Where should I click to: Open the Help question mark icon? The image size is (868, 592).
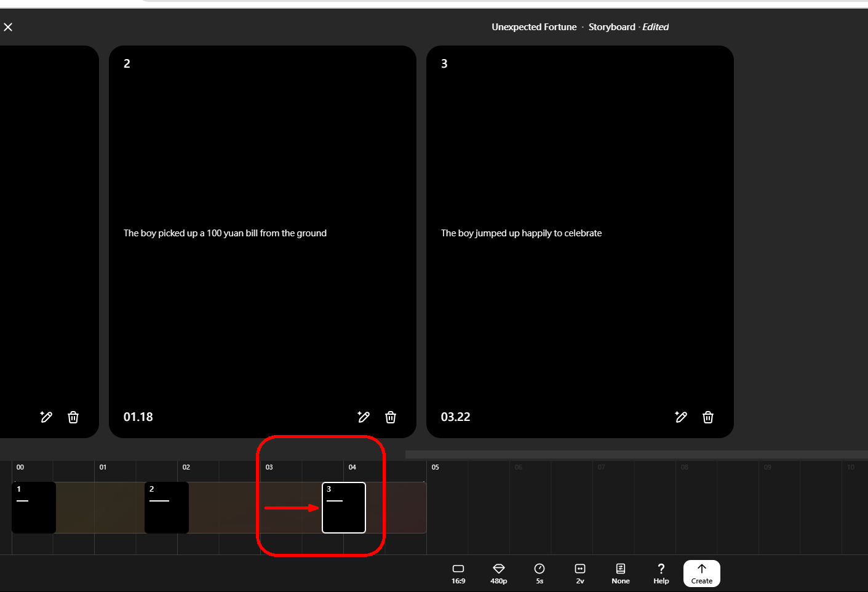click(x=661, y=574)
